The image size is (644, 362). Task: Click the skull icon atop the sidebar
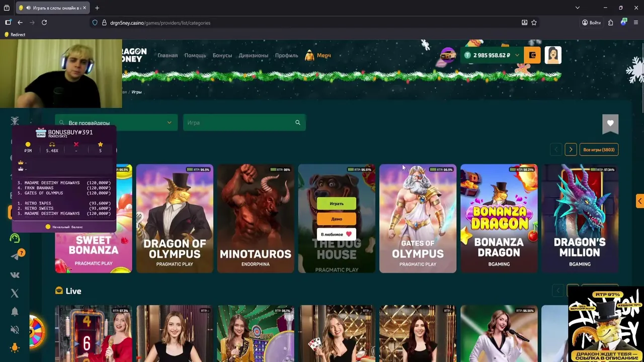point(15,121)
